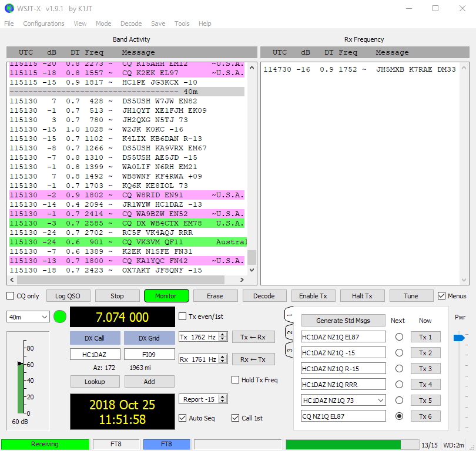Open the Decode menu
This screenshot has height=451, width=476.
tap(131, 23)
